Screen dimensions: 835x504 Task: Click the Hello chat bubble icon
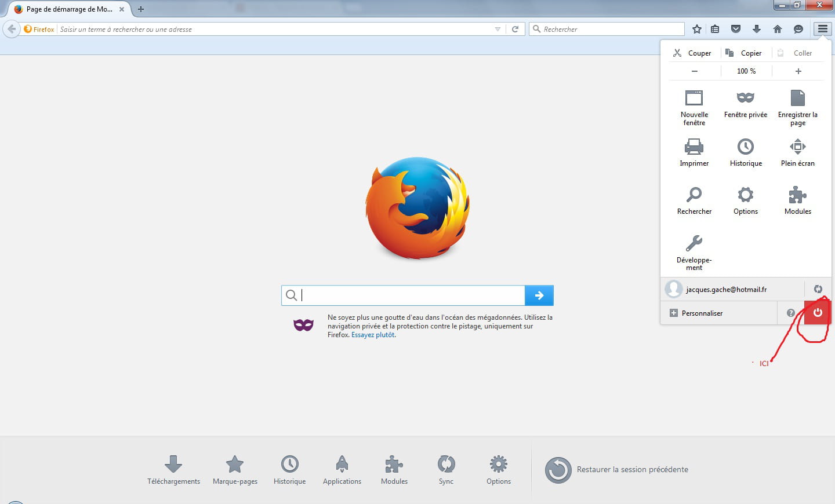tap(798, 29)
